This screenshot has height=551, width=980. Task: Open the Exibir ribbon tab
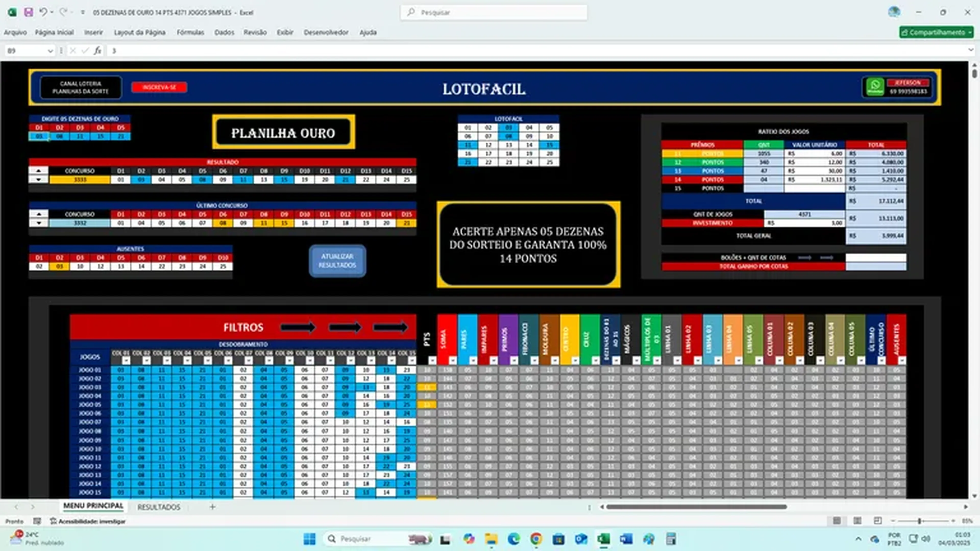coord(285,32)
